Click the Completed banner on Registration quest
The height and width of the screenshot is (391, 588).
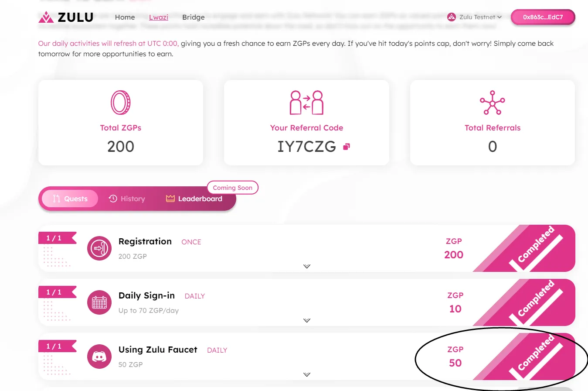(x=536, y=248)
